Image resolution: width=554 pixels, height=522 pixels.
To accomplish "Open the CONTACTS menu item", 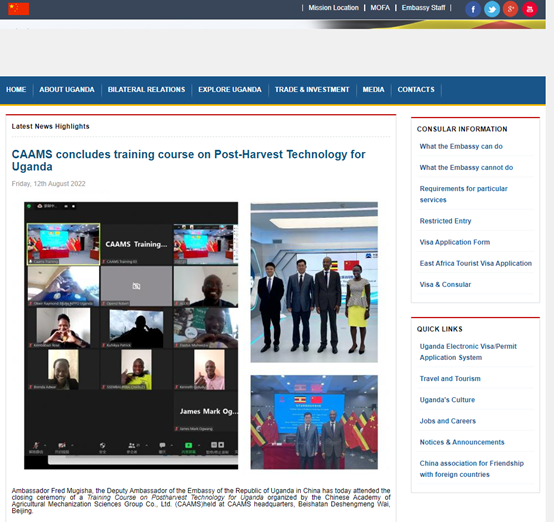I will 416,89.
